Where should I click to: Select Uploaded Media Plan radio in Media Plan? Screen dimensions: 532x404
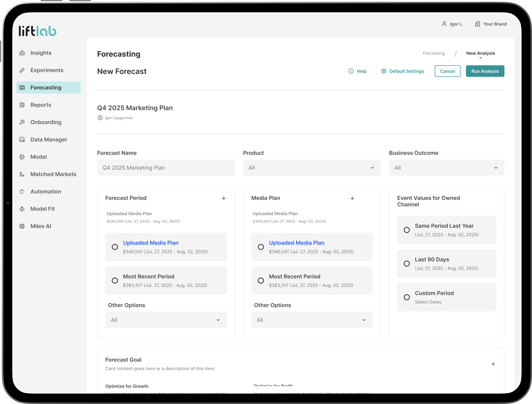point(261,247)
